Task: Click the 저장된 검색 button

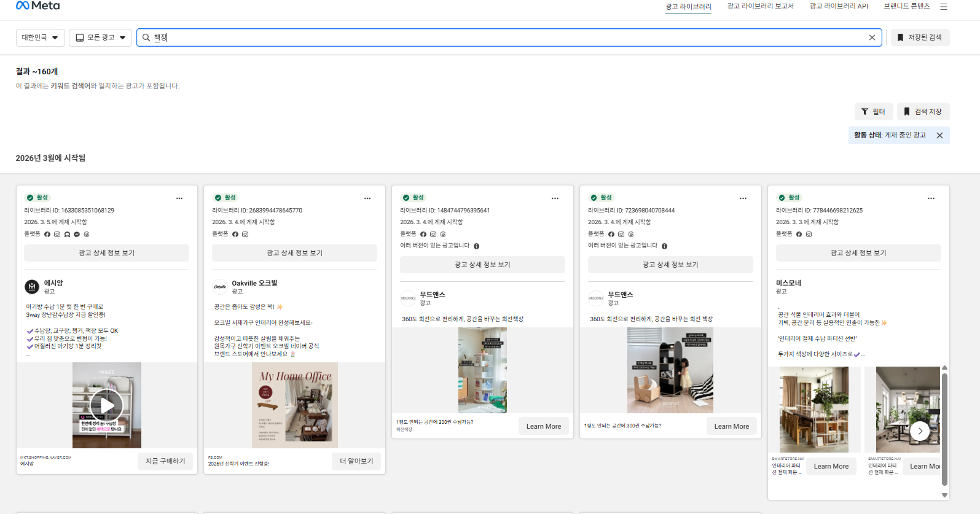Action: point(919,37)
